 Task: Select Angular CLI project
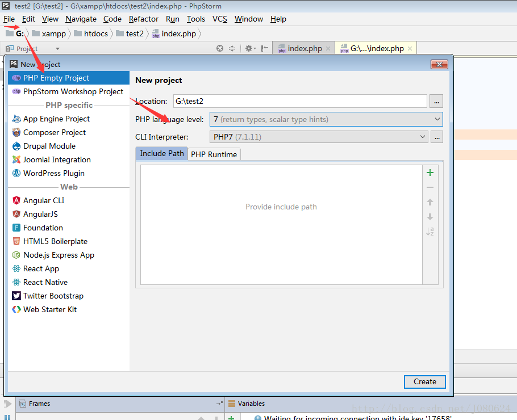pyautogui.click(x=69, y=200)
